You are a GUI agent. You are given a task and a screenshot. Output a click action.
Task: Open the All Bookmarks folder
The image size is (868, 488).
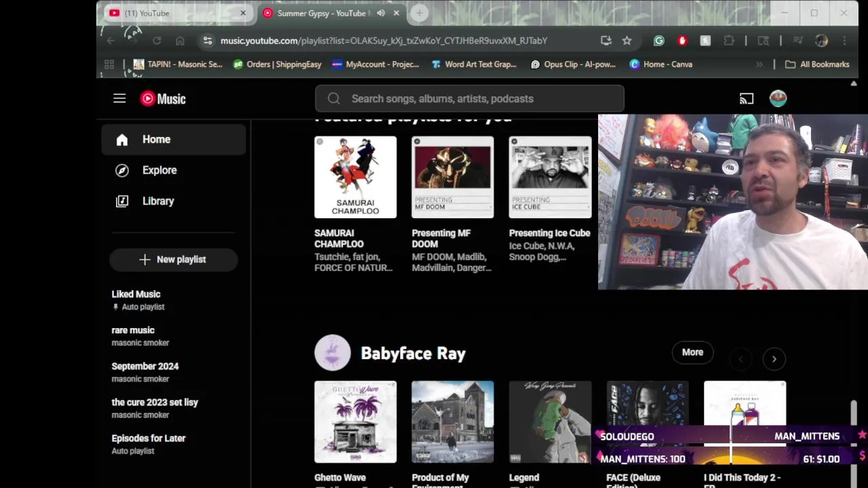click(817, 64)
